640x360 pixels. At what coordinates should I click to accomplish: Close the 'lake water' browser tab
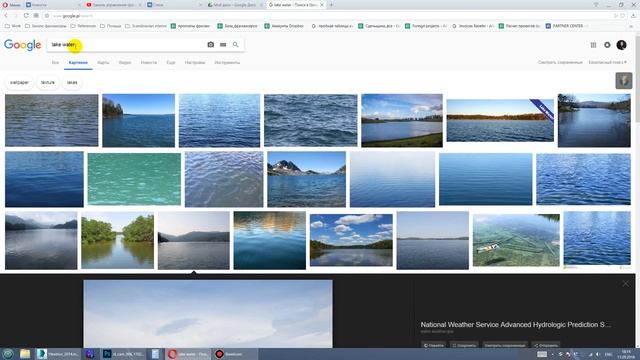pos(322,5)
